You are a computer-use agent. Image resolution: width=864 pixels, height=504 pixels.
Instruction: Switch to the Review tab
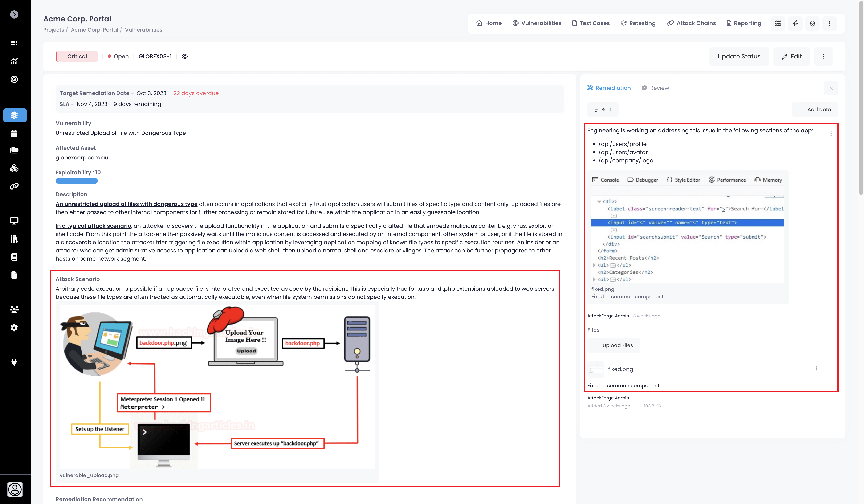[x=655, y=88]
